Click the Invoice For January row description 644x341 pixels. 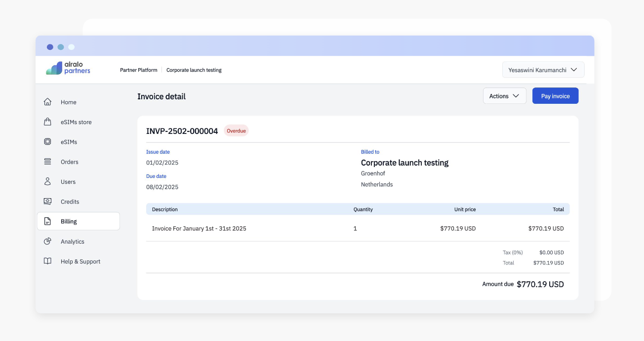tap(199, 228)
